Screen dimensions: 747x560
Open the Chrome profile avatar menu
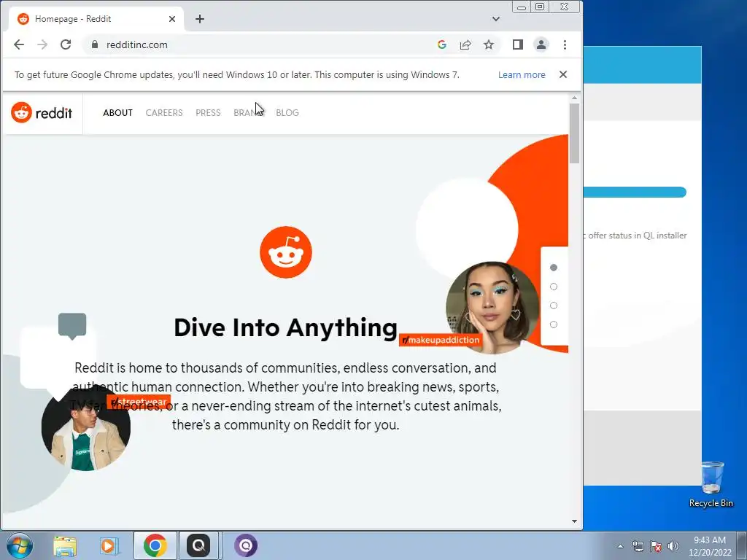[x=541, y=44]
